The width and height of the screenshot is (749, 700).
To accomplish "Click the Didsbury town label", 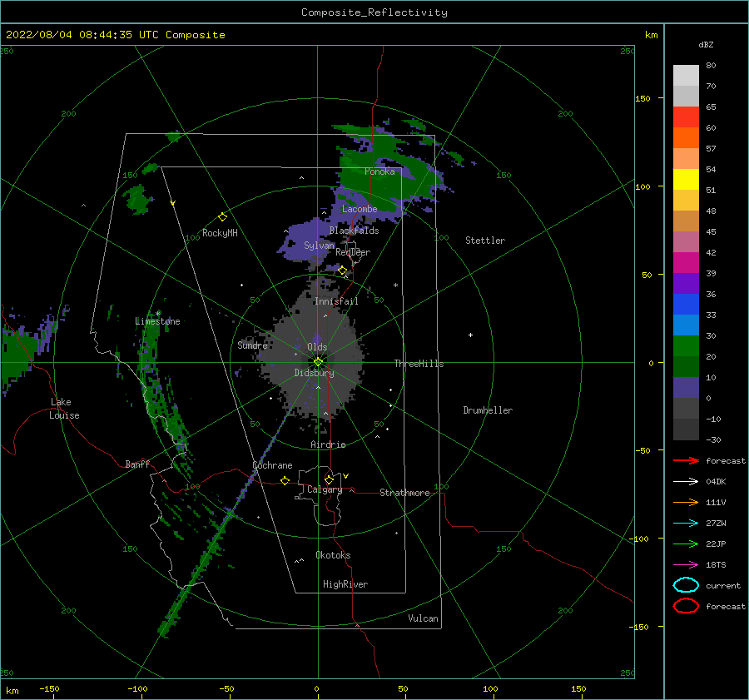I will (314, 373).
